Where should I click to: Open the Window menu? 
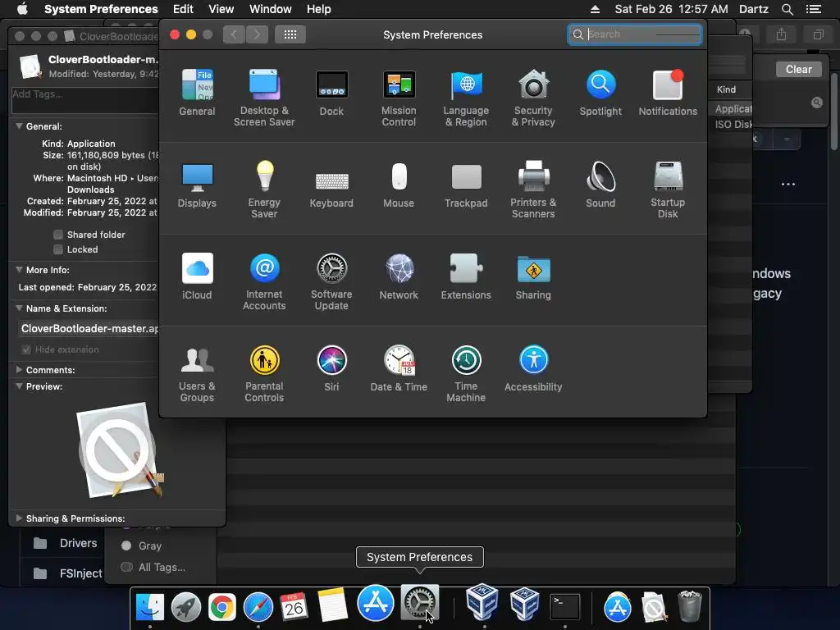pos(271,9)
